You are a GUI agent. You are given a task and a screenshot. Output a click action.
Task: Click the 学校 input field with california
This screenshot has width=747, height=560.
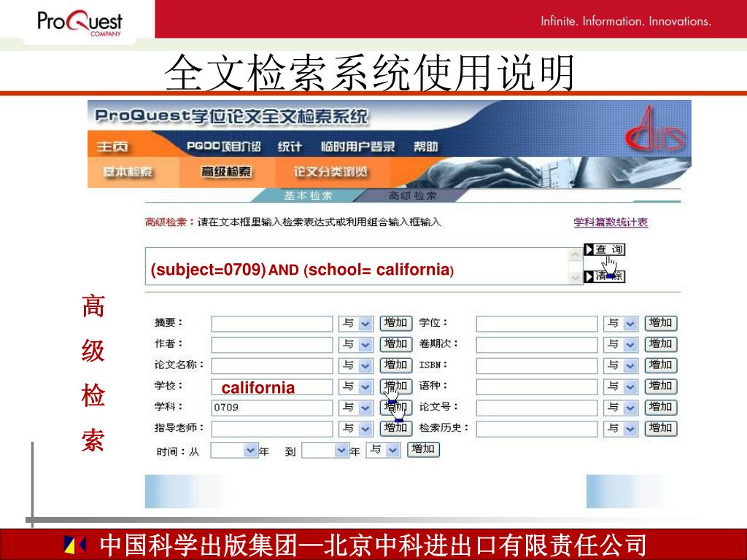click(272, 386)
